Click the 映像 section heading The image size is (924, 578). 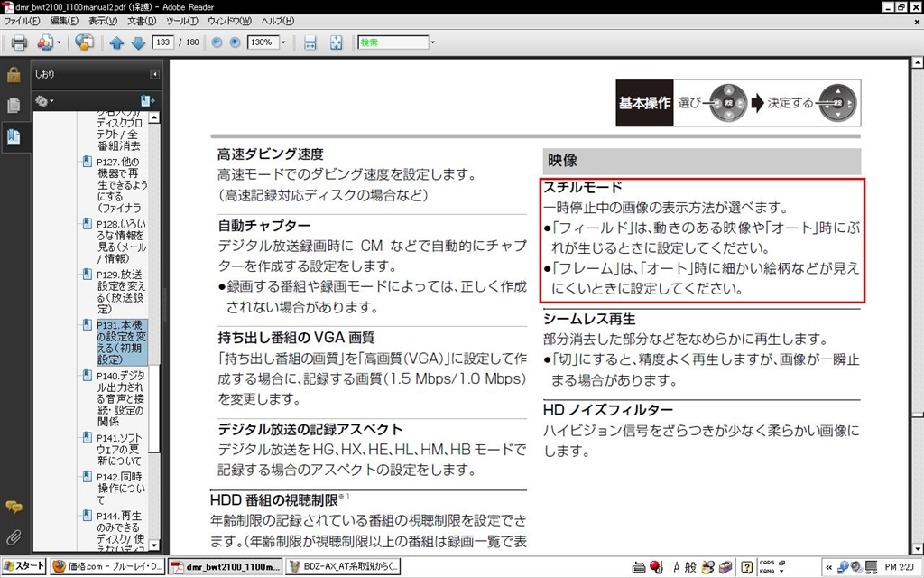click(562, 161)
